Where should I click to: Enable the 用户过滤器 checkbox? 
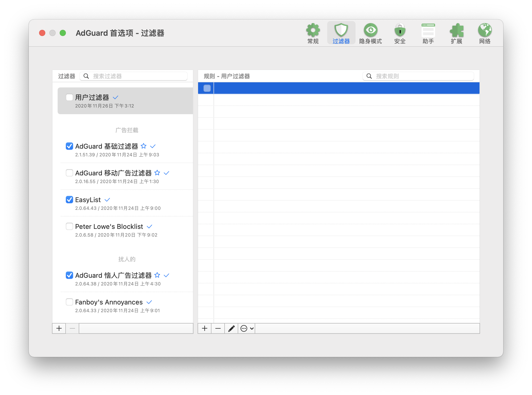(x=69, y=97)
